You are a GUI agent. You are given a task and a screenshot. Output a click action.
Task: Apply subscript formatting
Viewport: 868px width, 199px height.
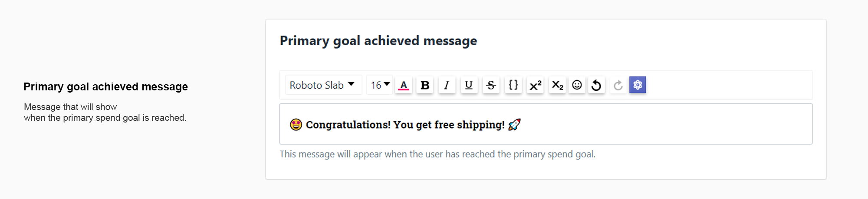(x=557, y=85)
